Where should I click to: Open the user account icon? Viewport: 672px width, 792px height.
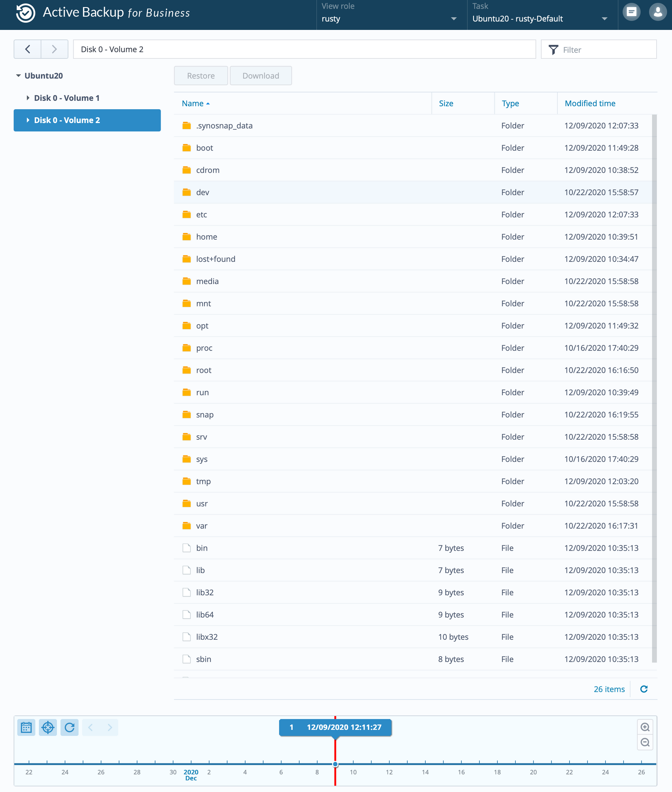pyautogui.click(x=658, y=12)
